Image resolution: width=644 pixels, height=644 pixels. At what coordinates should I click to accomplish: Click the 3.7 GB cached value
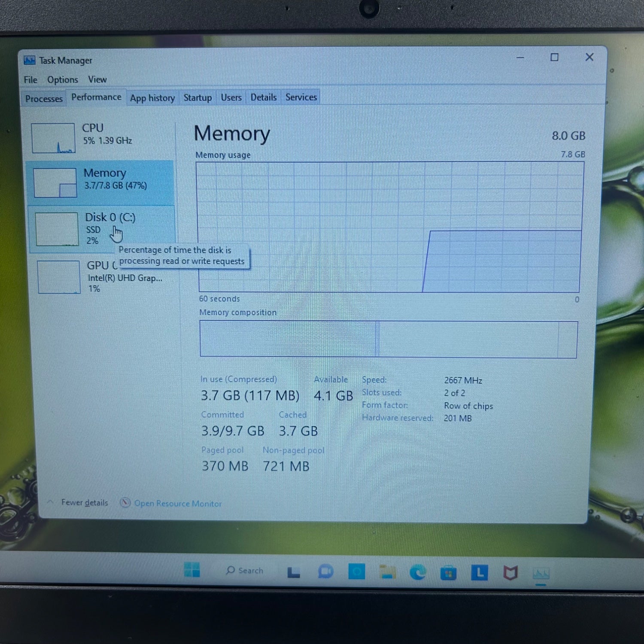click(298, 431)
